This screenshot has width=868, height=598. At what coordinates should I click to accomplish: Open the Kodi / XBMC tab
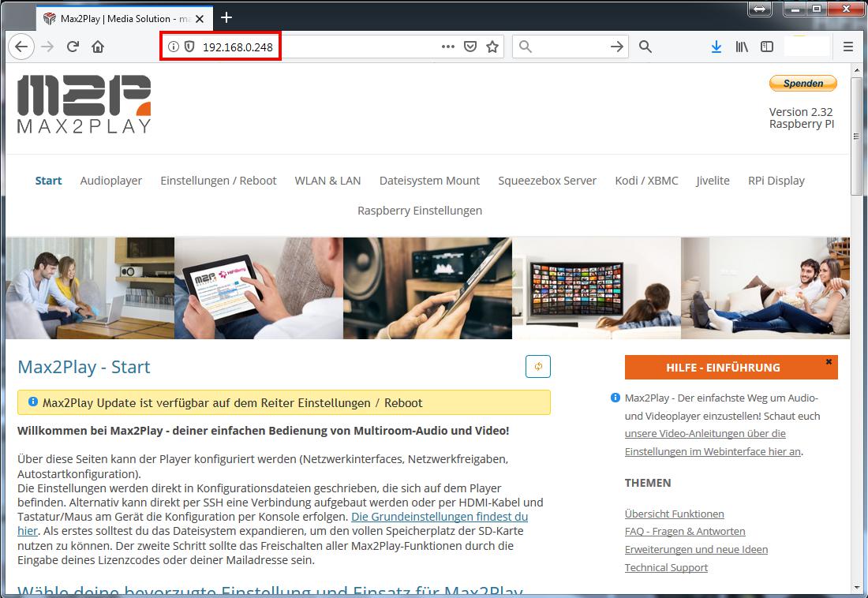coord(646,181)
